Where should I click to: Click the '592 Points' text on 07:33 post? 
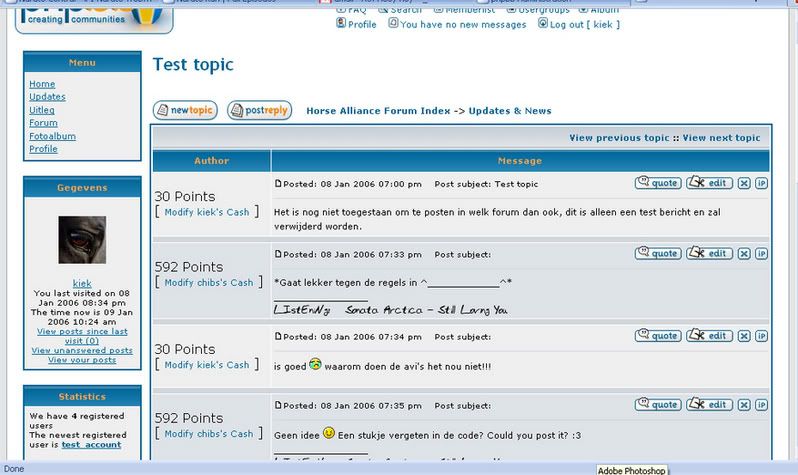(x=189, y=267)
